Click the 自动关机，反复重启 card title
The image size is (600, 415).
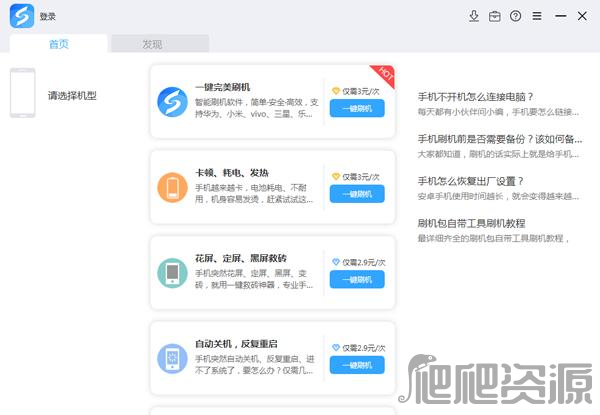[x=236, y=344]
